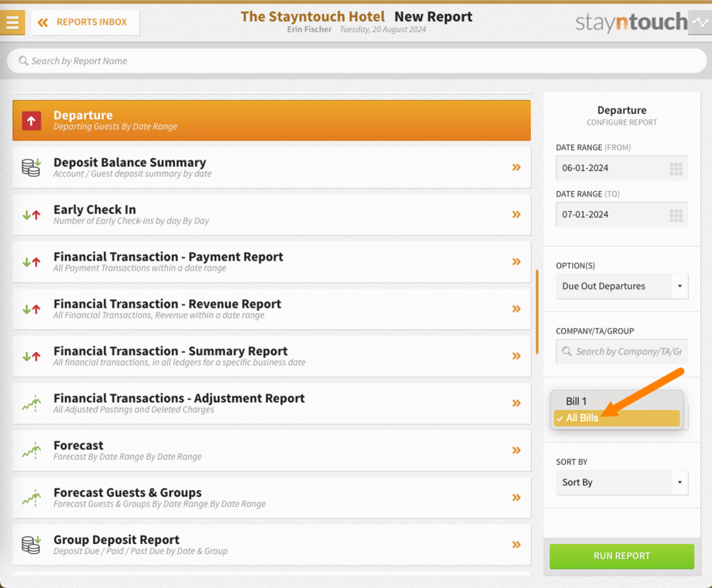
Task: Click the magnifier icon in report search
Action: coord(23,60)
